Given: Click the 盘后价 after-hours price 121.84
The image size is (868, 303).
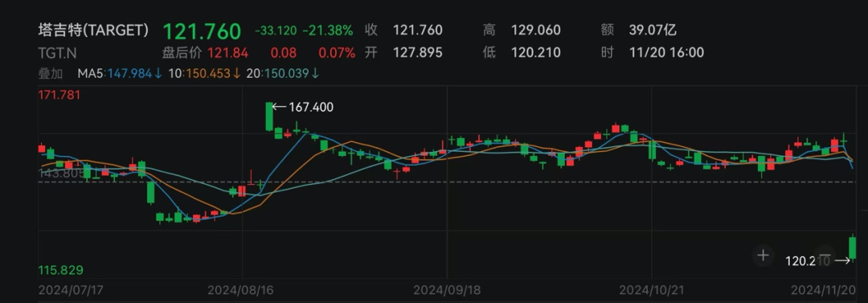Looking at the screenshot, I should [x=227, y=53].
